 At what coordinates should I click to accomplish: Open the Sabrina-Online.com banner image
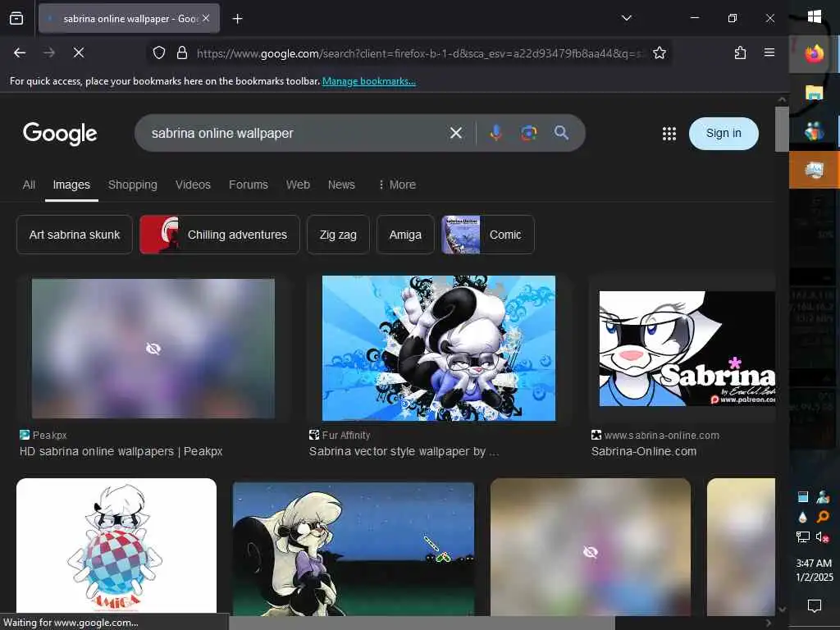click(687, 348)
